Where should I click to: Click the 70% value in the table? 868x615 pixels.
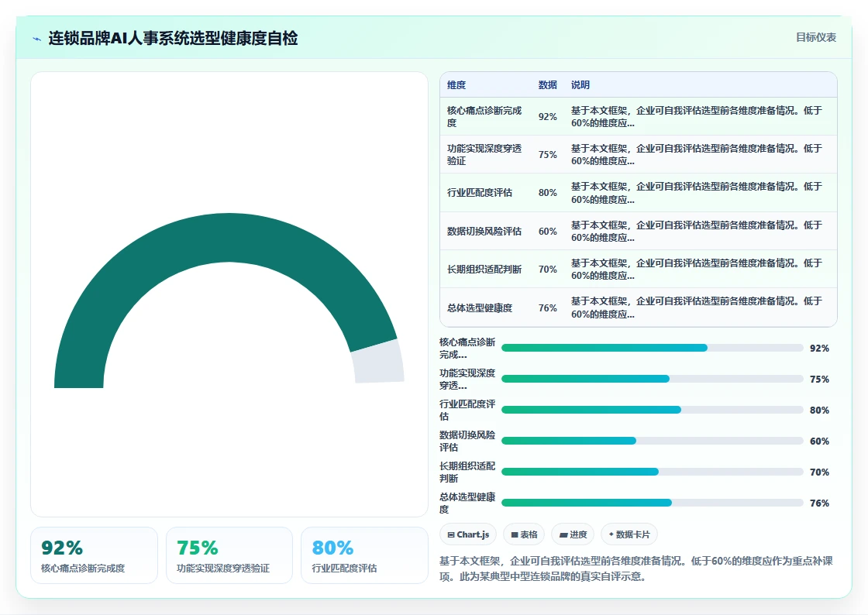click(547, 270)
